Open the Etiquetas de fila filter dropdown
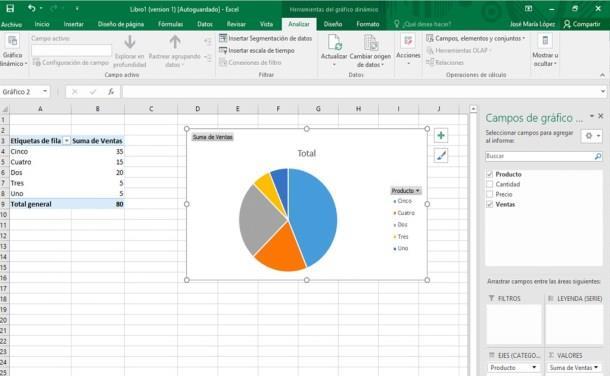 (x=67, y=141)
